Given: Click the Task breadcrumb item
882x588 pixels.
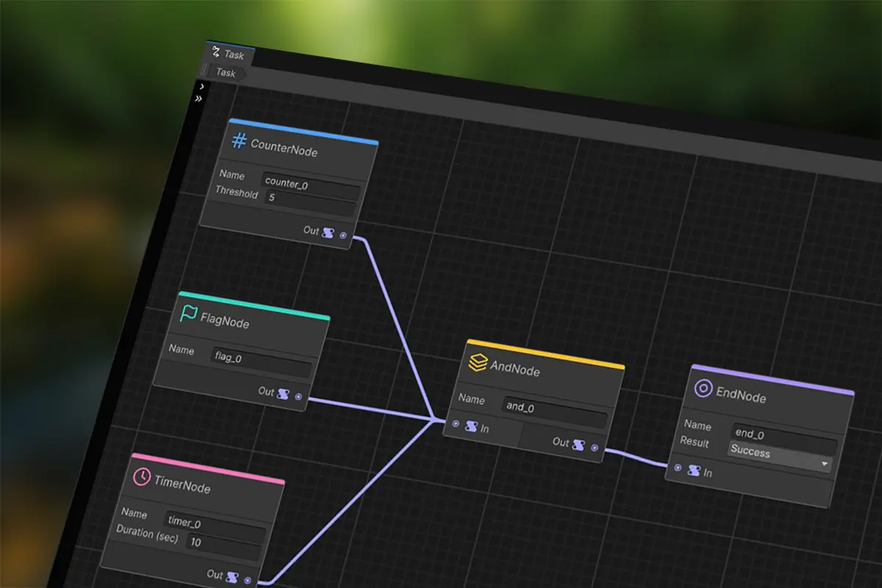Looking at the screenshot, I should 226,73.
